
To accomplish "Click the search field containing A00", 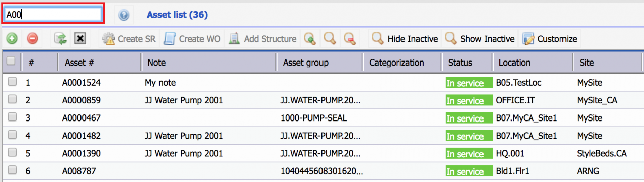I will click(53, 14).
